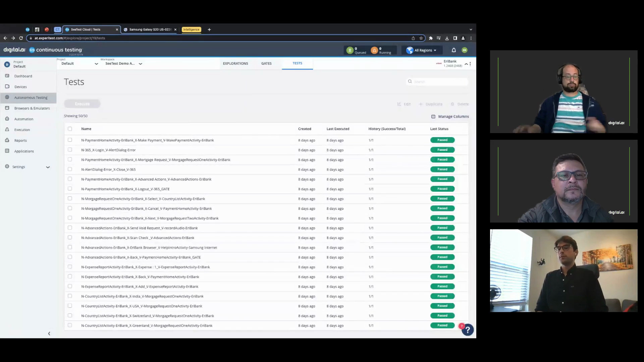
Task: Click the Manage Columns icon
Action: [x=433, y=116]
